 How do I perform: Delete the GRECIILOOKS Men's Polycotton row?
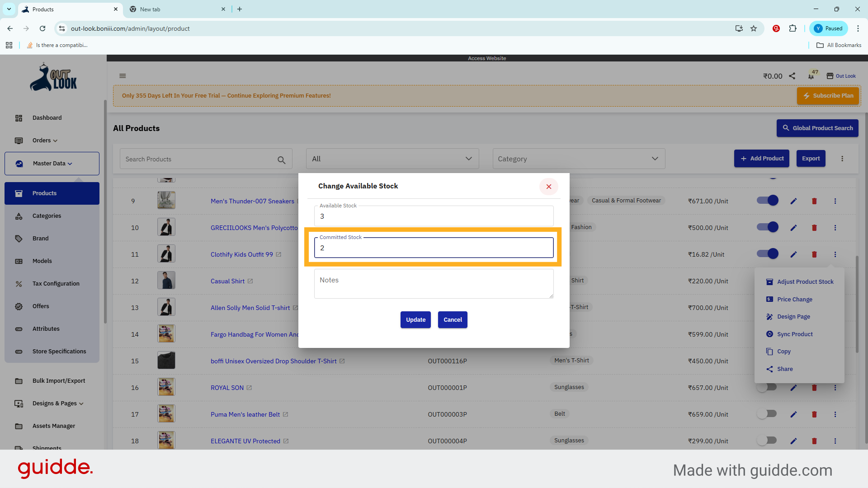[x=814, y=228]
